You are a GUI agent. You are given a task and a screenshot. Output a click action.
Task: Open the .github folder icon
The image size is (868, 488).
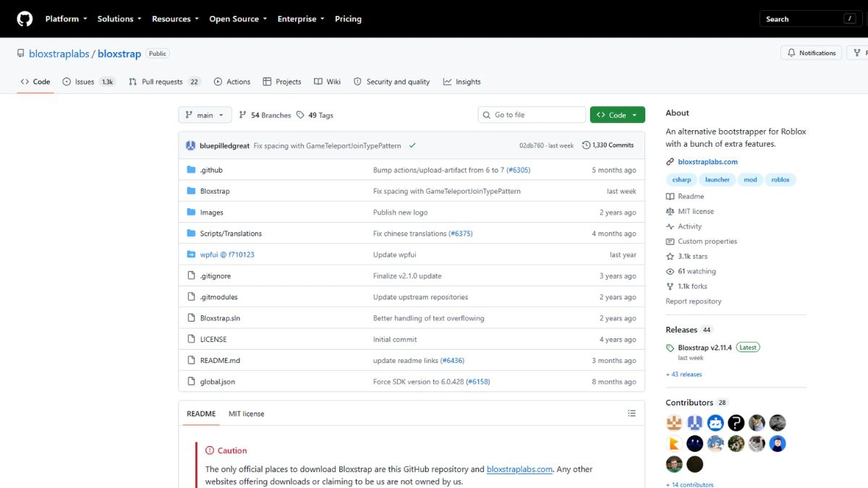191,170
